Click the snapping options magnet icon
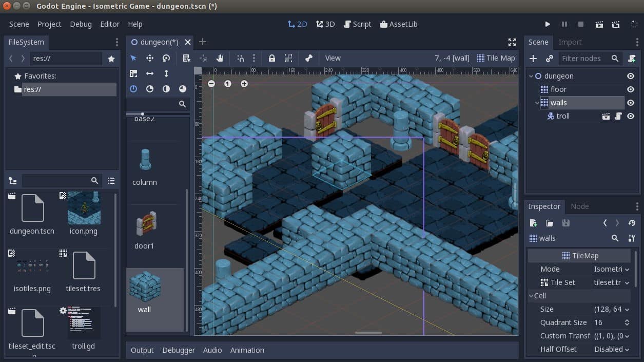Image resolution: width=644 pixels, height=362 pixels. tap(241, 58)
